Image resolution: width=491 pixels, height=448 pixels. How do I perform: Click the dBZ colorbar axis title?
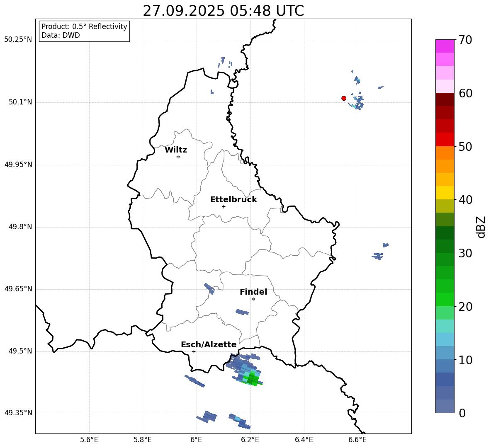click(x=481, y=227)
